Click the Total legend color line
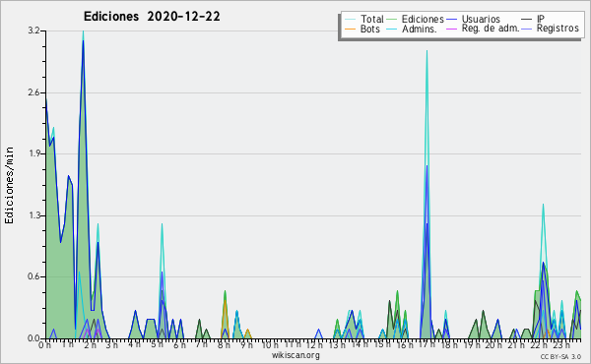Viewport: 591px width, 364px height. pyautogui.click(x=350, y=20)
